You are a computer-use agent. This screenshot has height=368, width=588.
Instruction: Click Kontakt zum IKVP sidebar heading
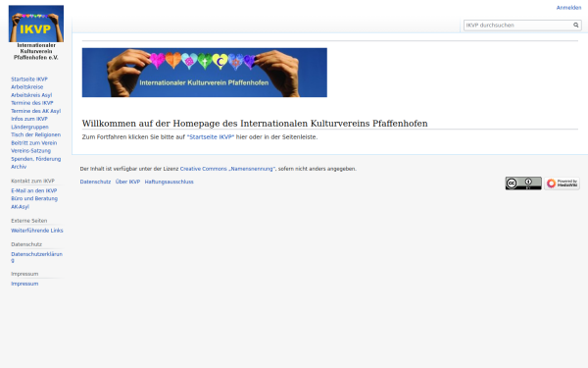point(32,181)
